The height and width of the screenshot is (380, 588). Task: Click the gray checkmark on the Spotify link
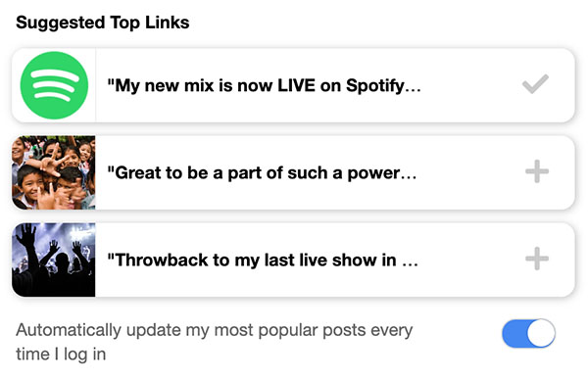pyautogui.click(x=535, y=84)
